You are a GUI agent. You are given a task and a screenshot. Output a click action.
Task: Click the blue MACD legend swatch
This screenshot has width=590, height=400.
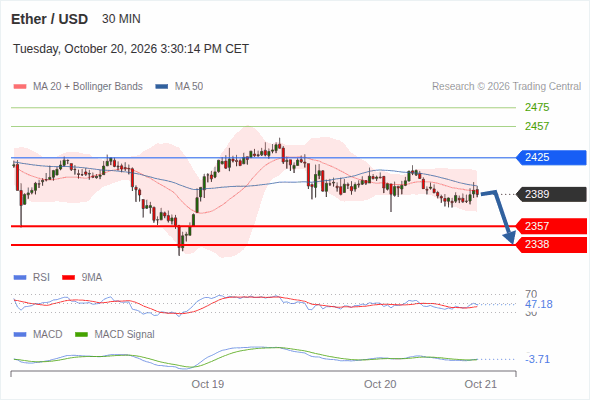click(x=20, y=335)
